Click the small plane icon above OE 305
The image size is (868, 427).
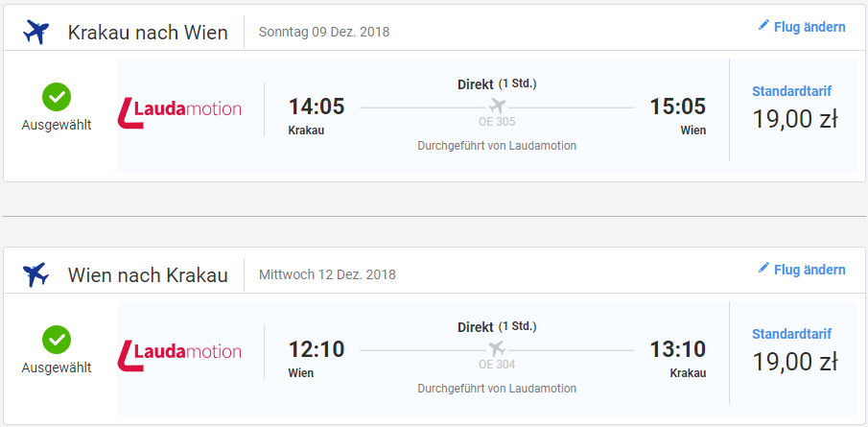click(497, 105)
